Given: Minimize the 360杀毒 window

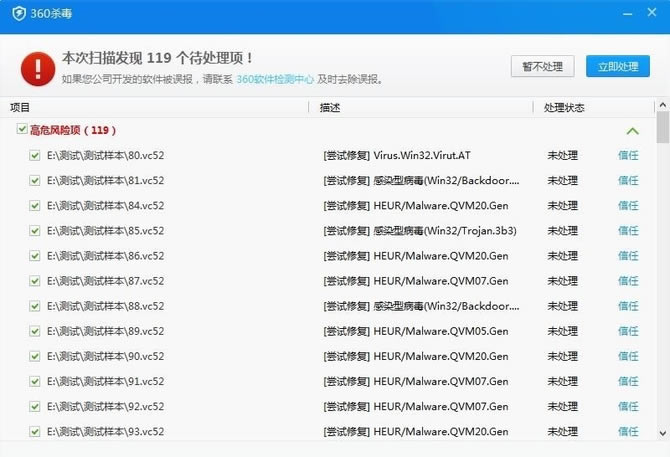Looking at the screenshot, I should pyautogui.click(x=627, y=14).
